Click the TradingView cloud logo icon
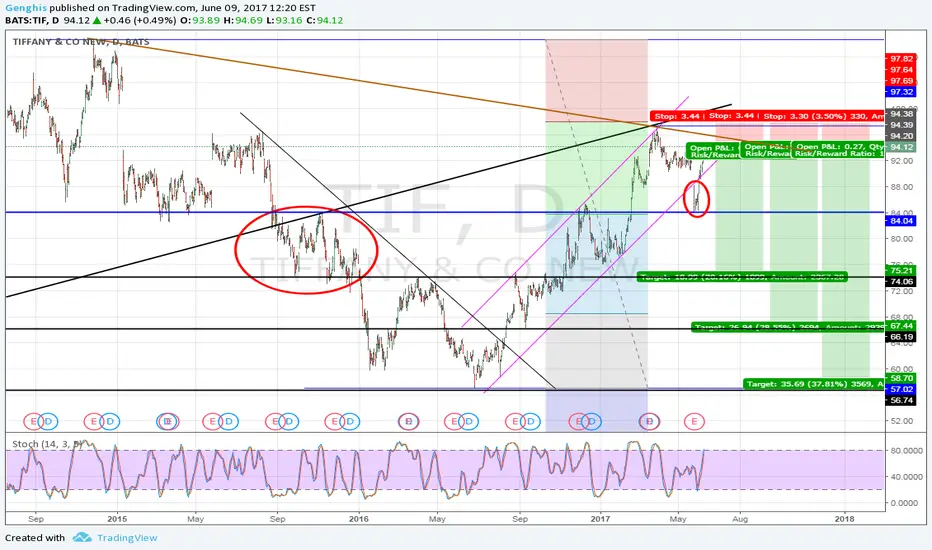This screenshot has height=550, width=932. pyautogui.click(x=81, y=538)
